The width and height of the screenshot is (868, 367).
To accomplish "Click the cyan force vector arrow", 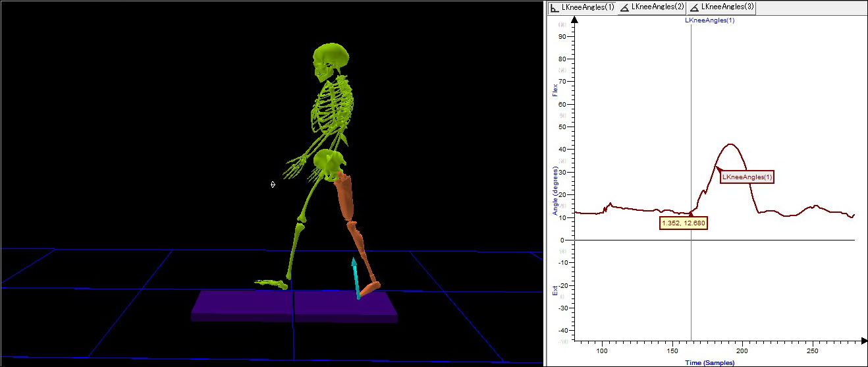I will (356, 278).
